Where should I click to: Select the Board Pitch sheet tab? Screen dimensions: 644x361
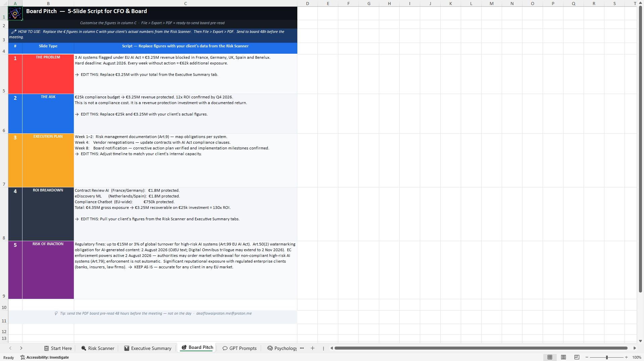point(198,348)
